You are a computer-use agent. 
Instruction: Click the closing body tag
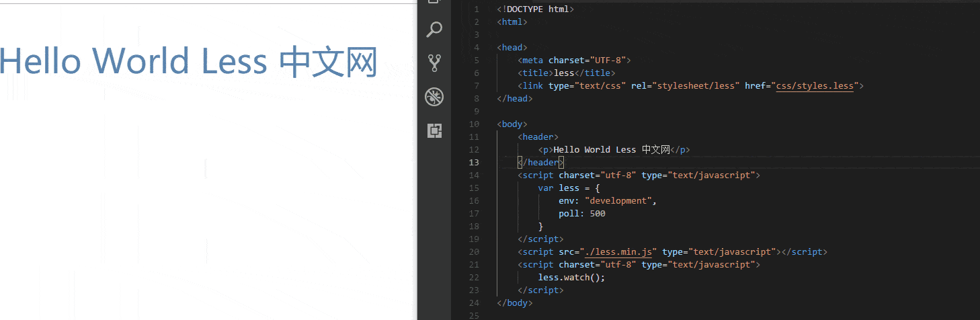click(x=515, y=303)
